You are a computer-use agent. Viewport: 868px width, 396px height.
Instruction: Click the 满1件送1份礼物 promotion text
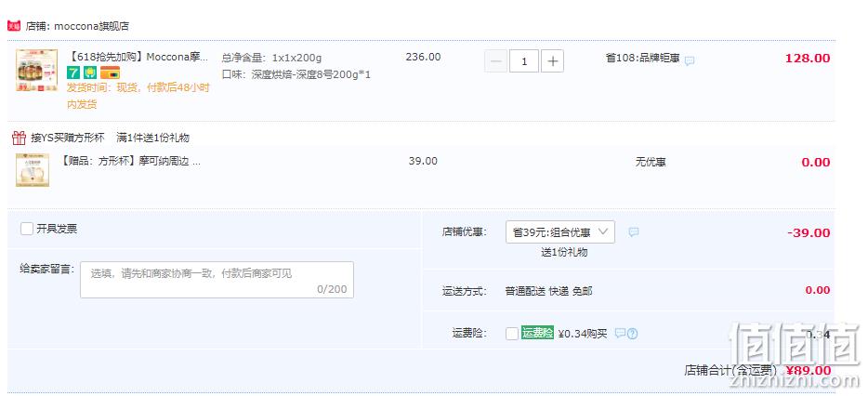(x=152, y=138)
